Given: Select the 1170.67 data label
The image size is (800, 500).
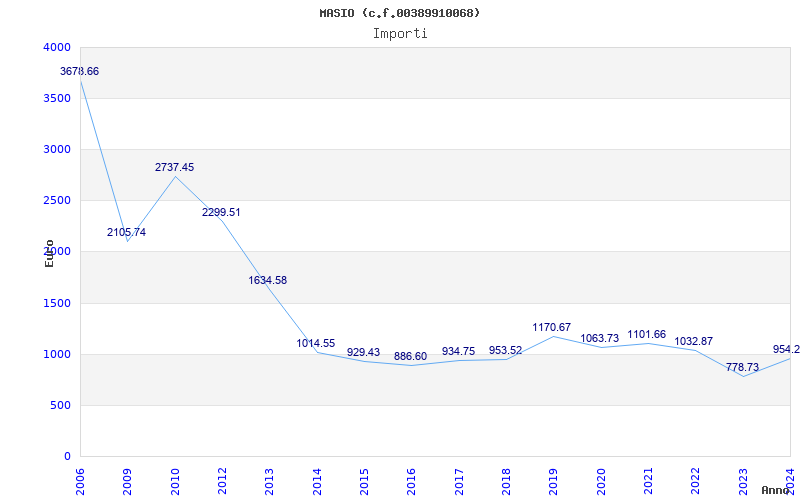Looking at the screenshot, I should [552, 328].
